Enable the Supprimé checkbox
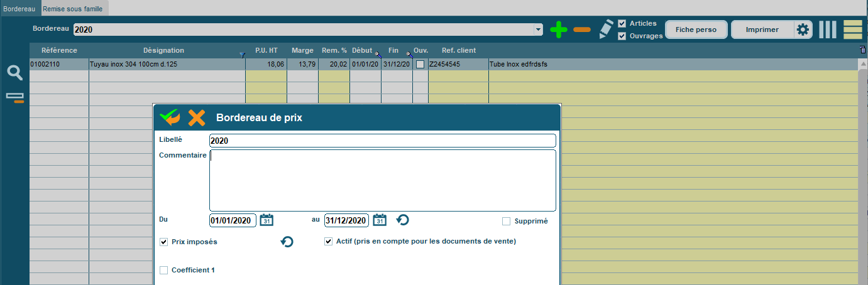Viewport: 868px width, 285px height. click(x=506, y=221)
